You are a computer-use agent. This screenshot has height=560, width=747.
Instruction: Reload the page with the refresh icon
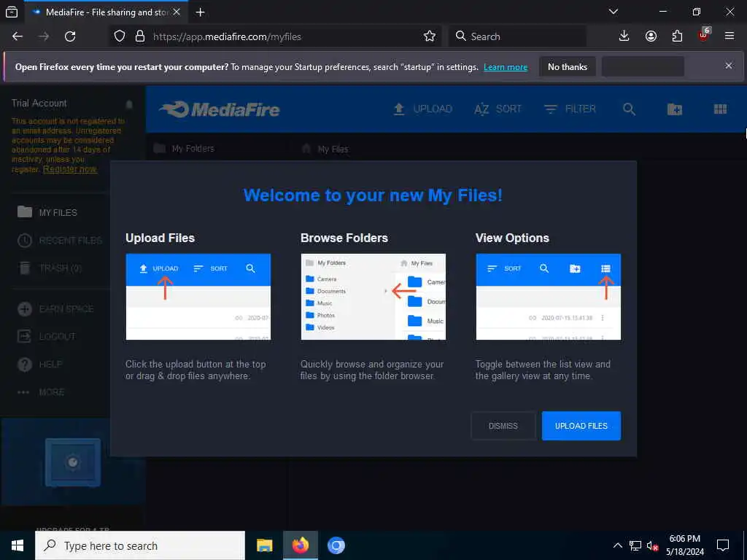point(70,36)
